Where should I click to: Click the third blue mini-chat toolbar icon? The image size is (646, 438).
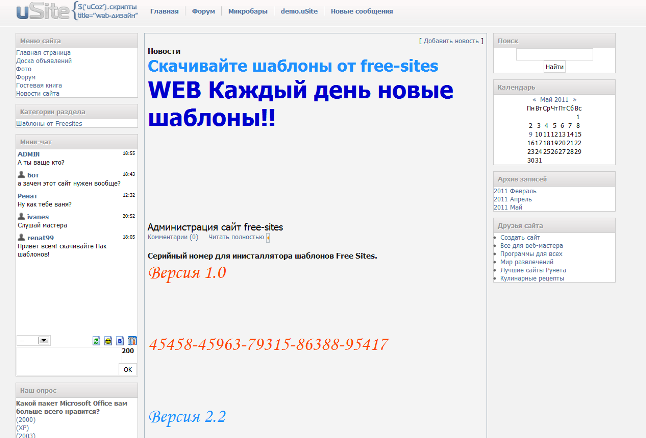[x=119, y=341]
